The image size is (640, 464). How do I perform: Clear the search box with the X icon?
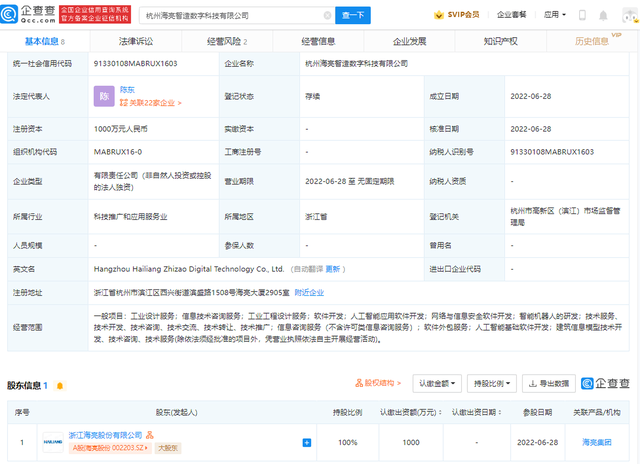[x=327, y=16]
